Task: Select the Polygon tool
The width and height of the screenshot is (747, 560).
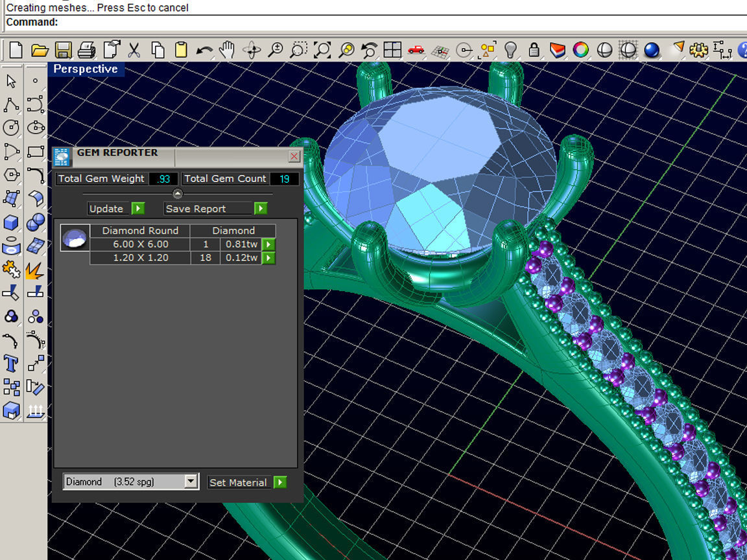Action: coord(12,175)
